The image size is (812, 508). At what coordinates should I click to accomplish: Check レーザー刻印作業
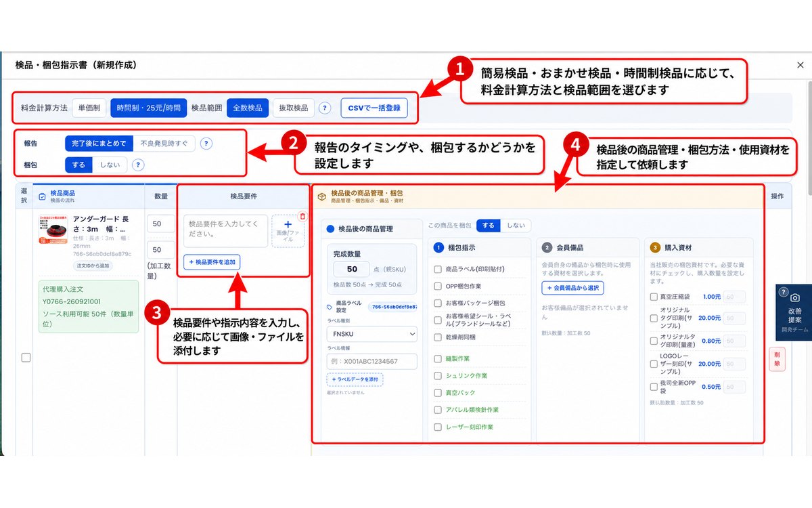click(x=438, y=427)
